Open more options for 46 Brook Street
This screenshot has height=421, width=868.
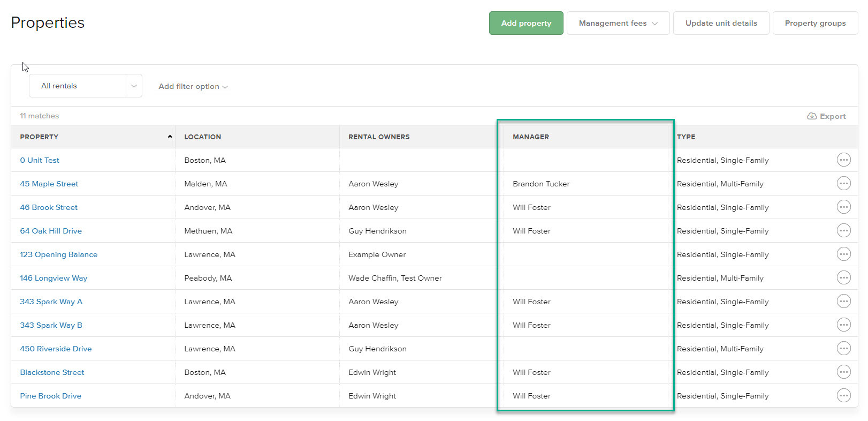tap(843, 207)
